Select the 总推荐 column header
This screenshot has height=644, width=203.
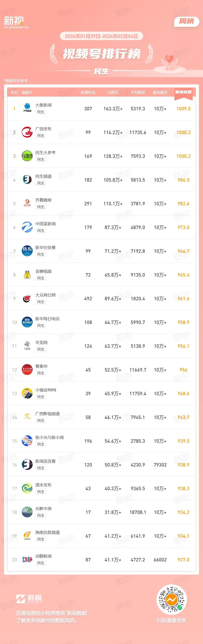click(x=113, y=93)
